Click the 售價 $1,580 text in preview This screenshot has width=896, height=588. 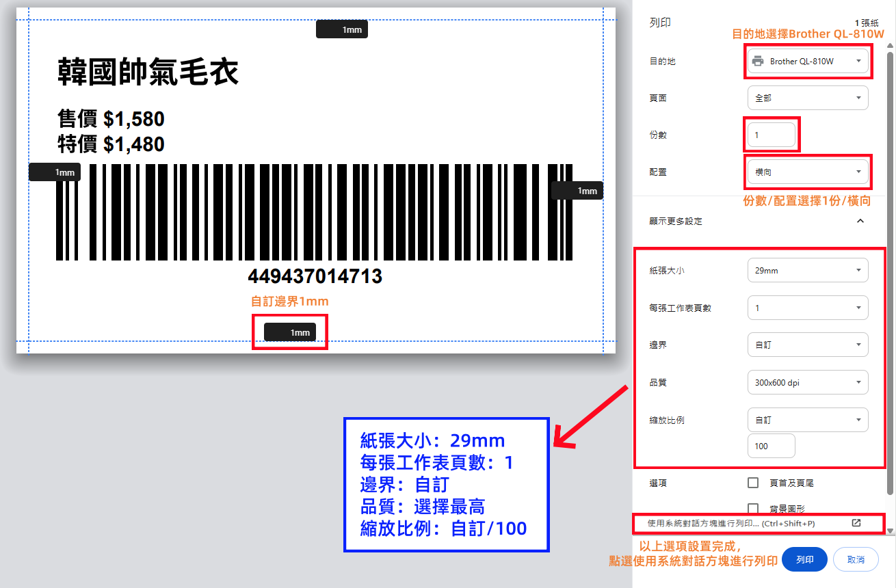click(111, 119)
